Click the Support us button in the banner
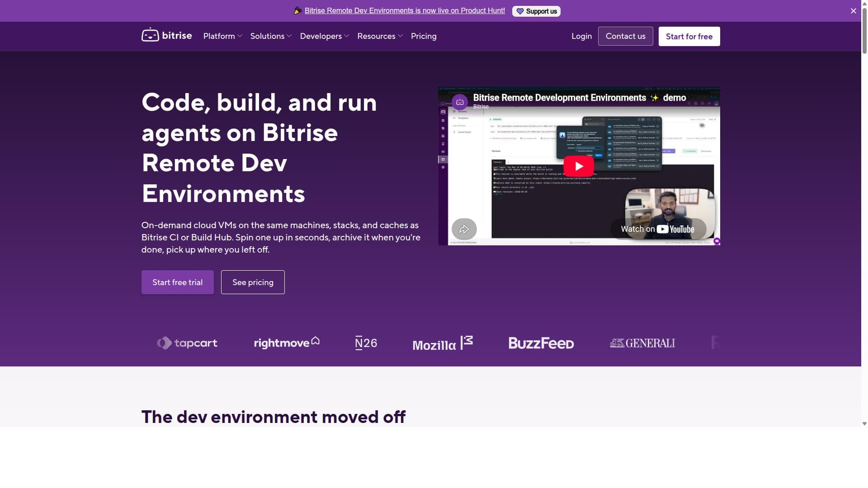Image resolution: width=868 pixels, height=488 pixels. (x=536, y=11)
